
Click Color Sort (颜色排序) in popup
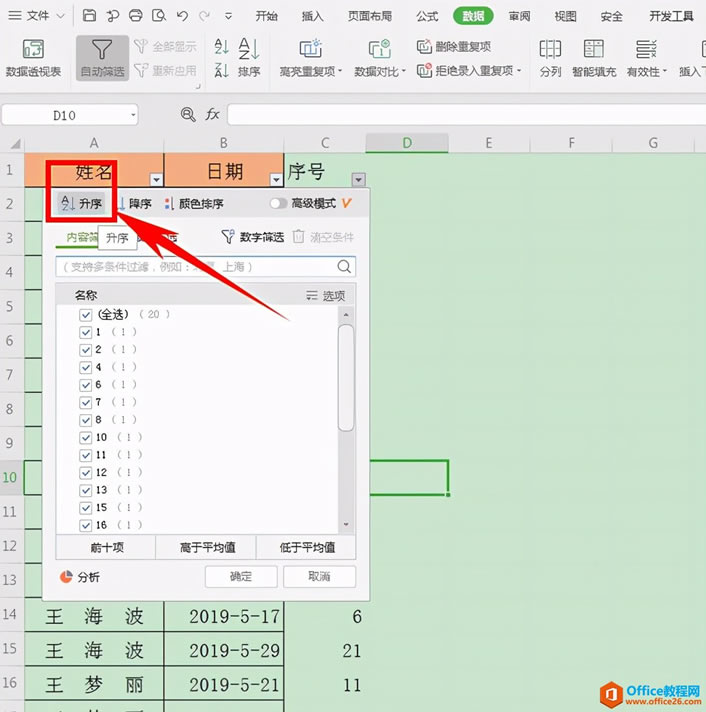[x=194, y=203]
